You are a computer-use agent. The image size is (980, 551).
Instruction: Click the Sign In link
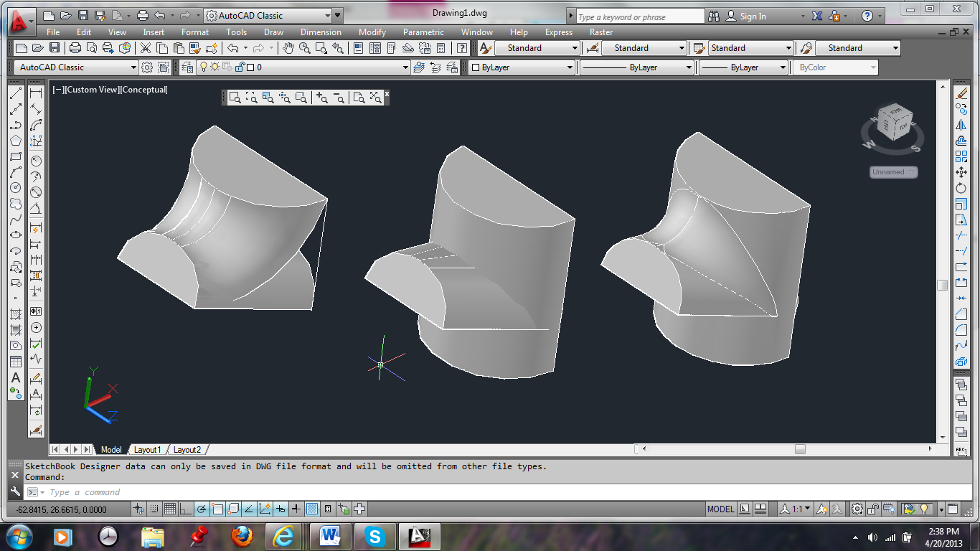point(753,16)
